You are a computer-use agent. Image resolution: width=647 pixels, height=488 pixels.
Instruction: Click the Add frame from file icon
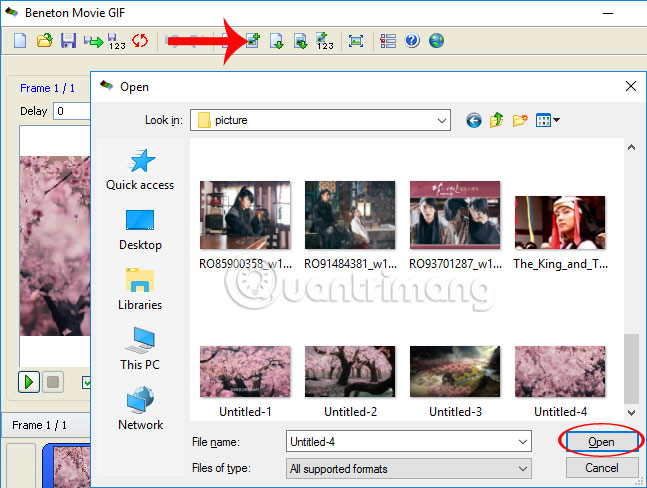point(253,41)
